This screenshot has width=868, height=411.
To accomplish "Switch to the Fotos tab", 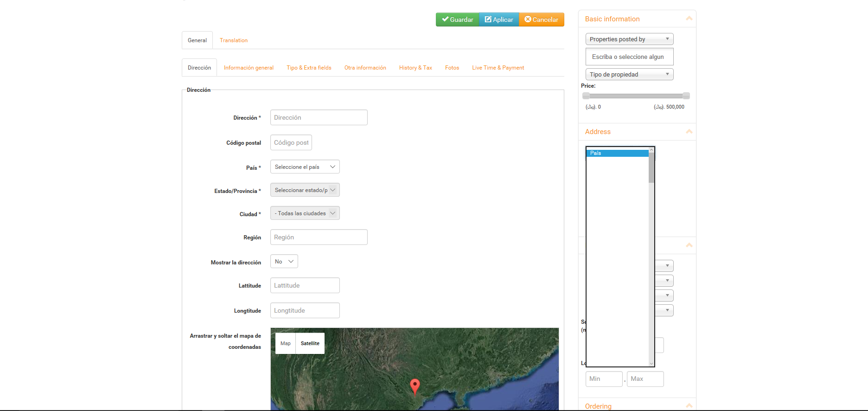I will (x=452, y=68).
